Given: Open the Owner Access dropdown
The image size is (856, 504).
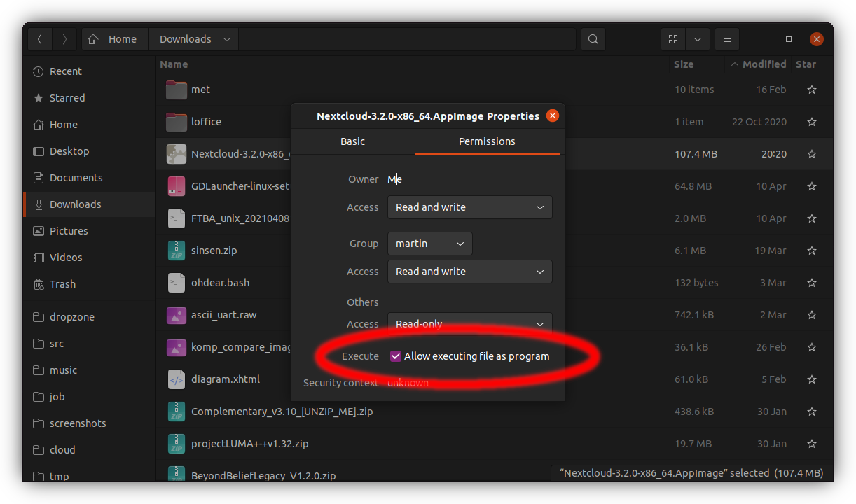Looking at the screenshot, I should [x=470, y=207].
